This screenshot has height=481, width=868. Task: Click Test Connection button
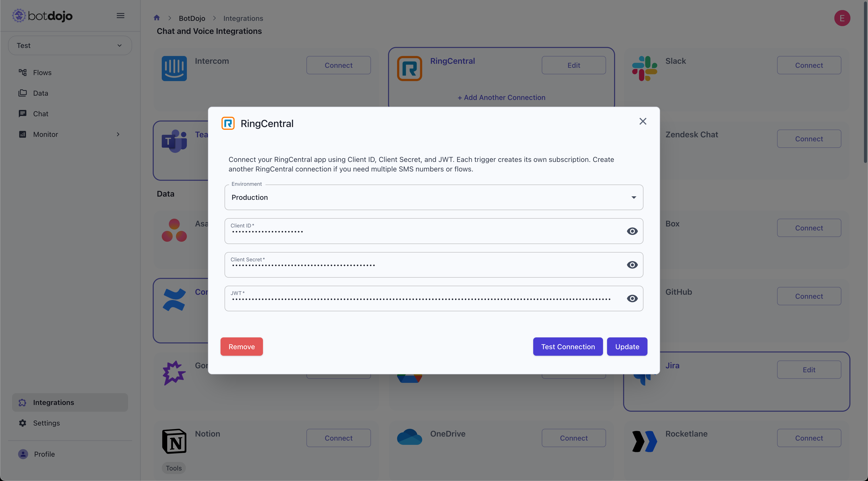click(x=568, y=347)
